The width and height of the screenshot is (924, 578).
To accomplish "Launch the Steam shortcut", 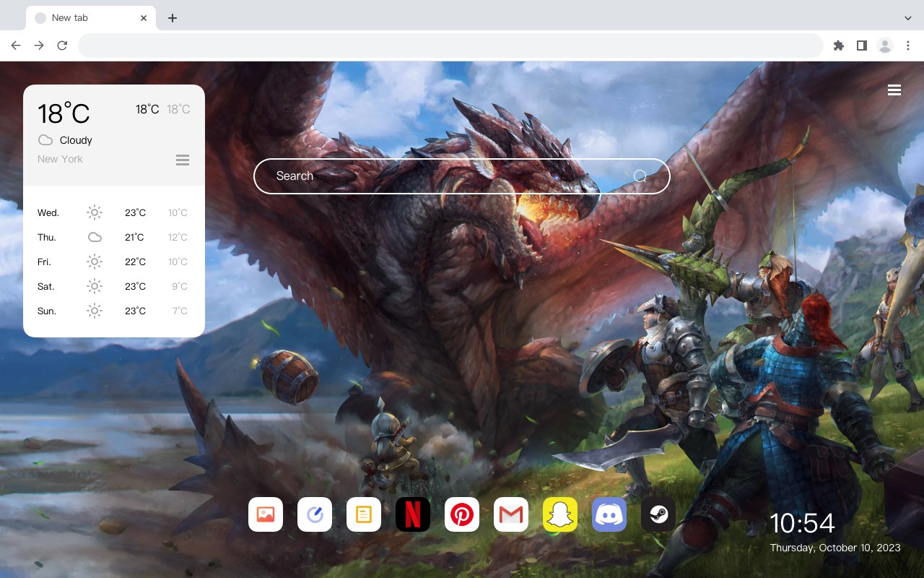I will coord(658,514).
